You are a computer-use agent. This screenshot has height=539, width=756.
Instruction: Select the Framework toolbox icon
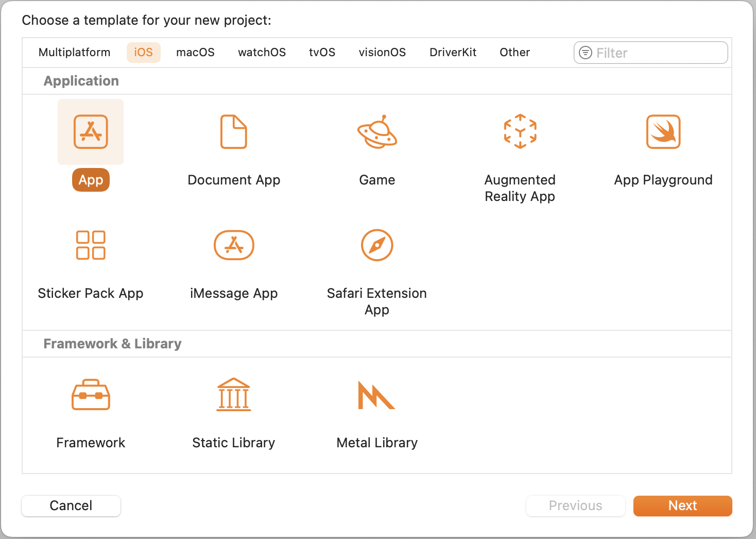pos(91,395)
